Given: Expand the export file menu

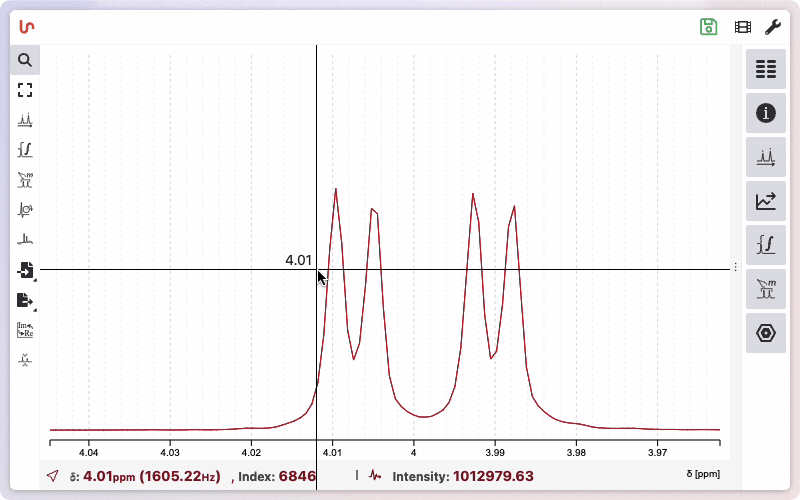Looking at the screenshot, I should tap(25, 300).
